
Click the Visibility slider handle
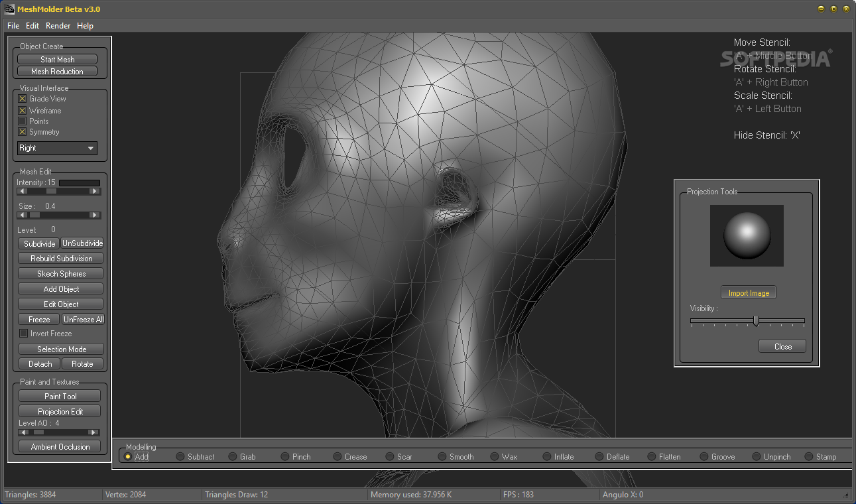(756, 320)
